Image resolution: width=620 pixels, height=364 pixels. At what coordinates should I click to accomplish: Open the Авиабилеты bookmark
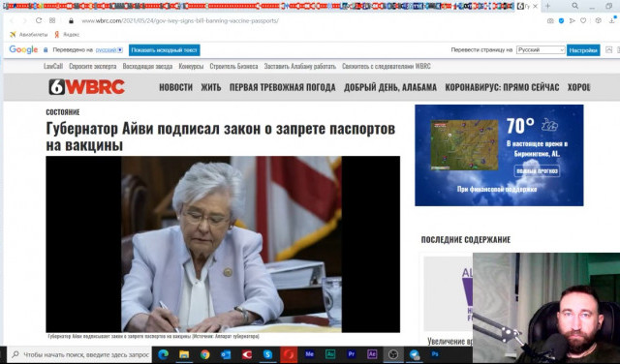28,35
